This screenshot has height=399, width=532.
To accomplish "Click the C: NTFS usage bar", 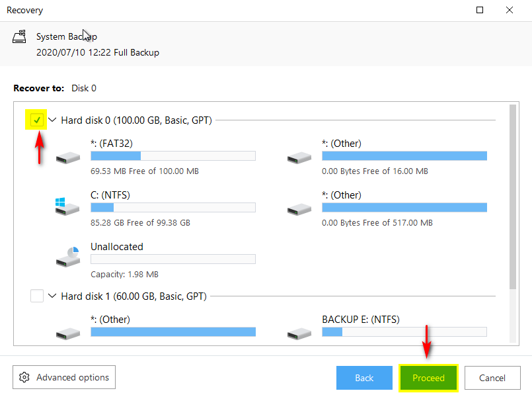I will pos(172,208).
